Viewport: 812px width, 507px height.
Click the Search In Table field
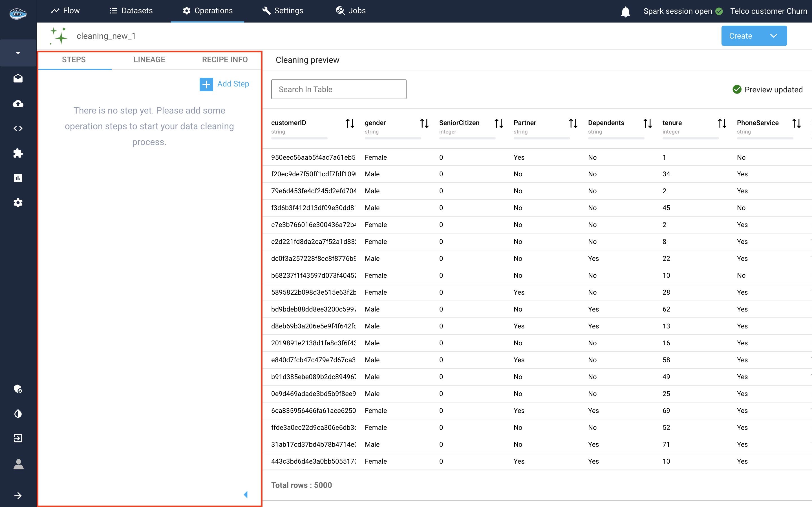pos(339,90)
